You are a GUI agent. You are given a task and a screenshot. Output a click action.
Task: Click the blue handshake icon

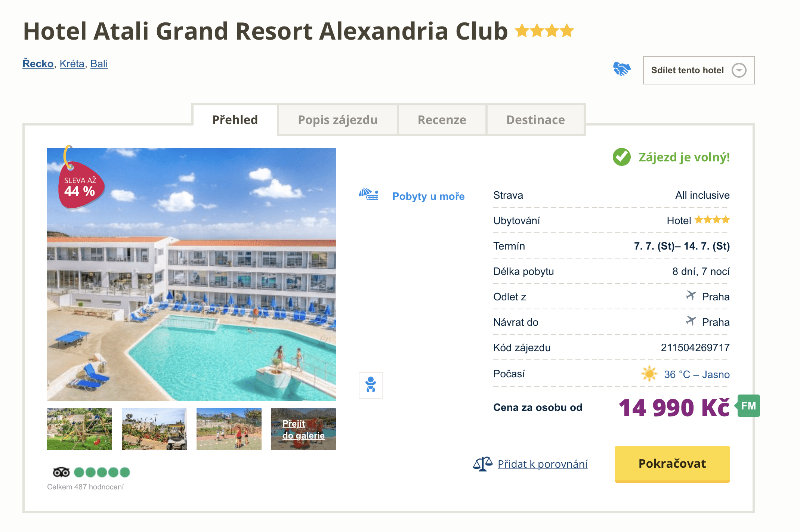coord(622,69)
